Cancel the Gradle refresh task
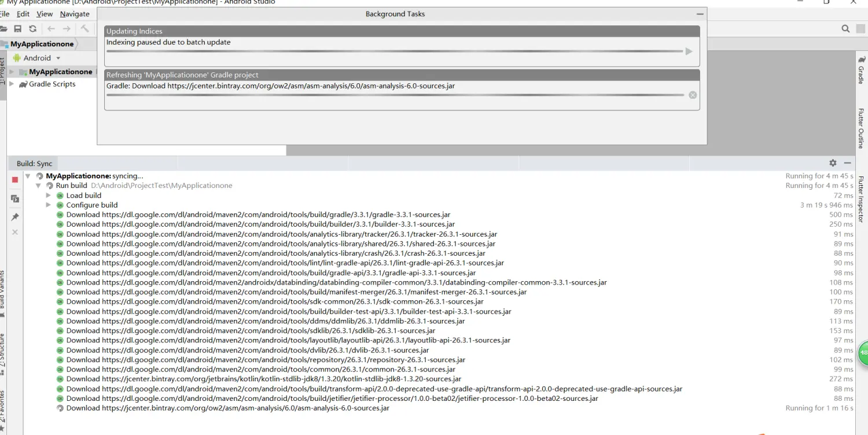Viewport: 868px width, 435px height. 693,95
